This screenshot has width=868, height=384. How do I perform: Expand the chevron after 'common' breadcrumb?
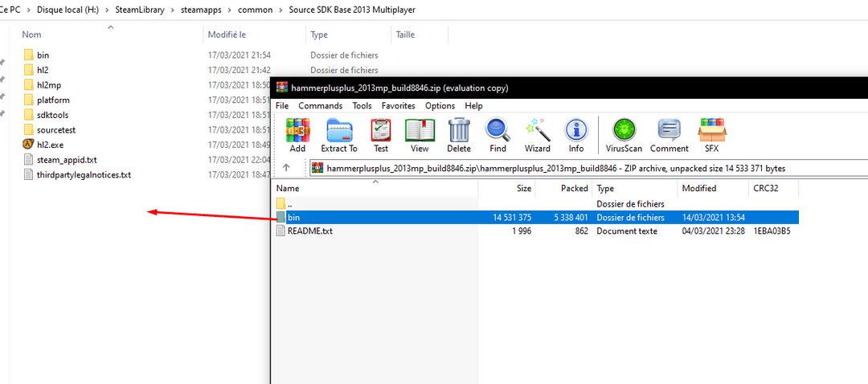[280, 10]
